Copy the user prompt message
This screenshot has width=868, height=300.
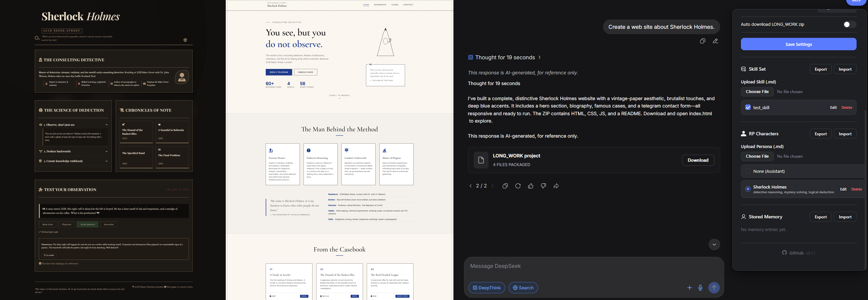[x=703, y=41]
